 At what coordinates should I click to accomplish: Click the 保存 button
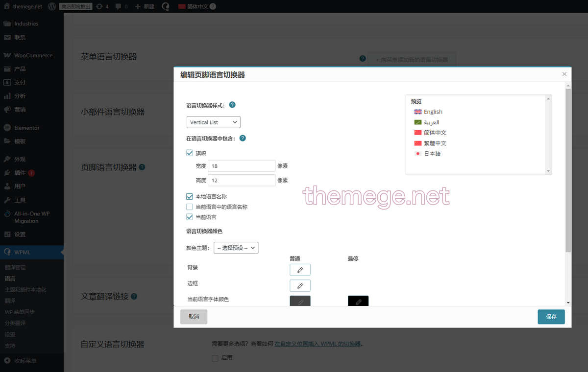click(x=551, y=317)
